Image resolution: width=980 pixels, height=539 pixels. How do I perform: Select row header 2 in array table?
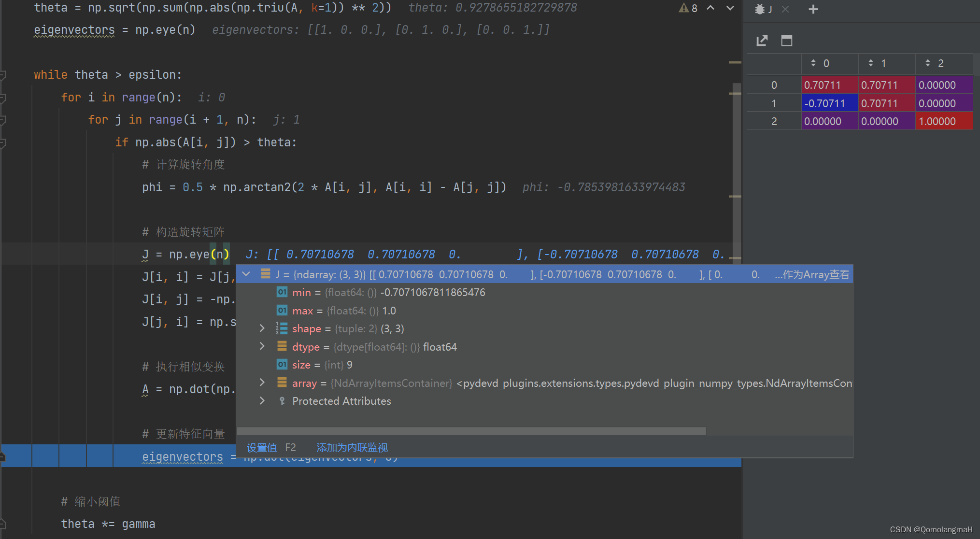[x=774, y=121]
